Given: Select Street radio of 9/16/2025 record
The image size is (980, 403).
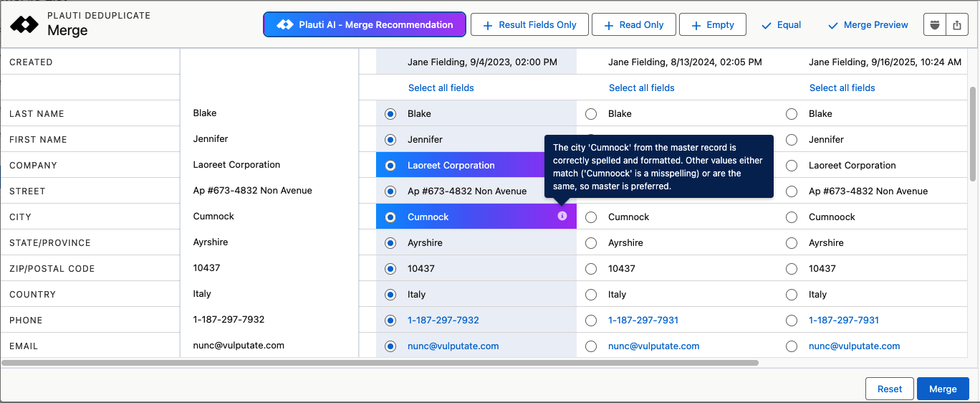Looking at the screenshot, I should click(x=792, y=191).
